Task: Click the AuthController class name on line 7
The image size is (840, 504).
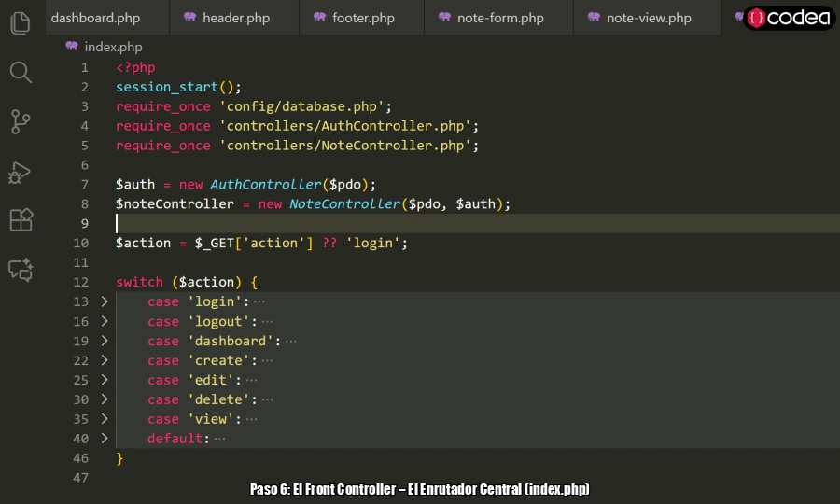Action: pos(266,184)
